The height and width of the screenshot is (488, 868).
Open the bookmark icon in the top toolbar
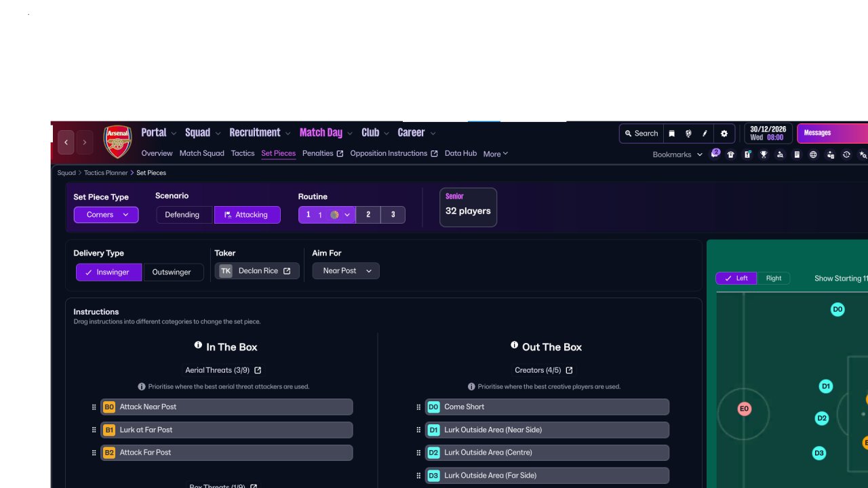pyautogui.click(x=671, y=134)
